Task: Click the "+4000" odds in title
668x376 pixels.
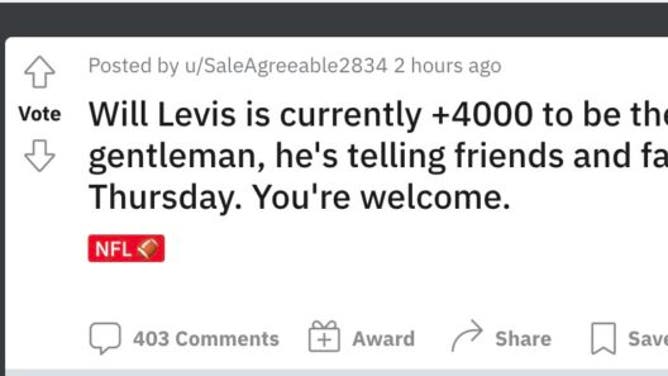Action: coord(482,115)
